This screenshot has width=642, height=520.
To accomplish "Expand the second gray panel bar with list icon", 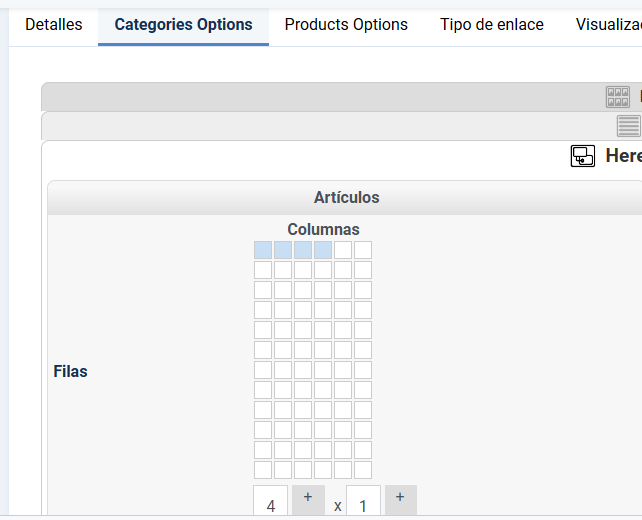I will 341,126.
